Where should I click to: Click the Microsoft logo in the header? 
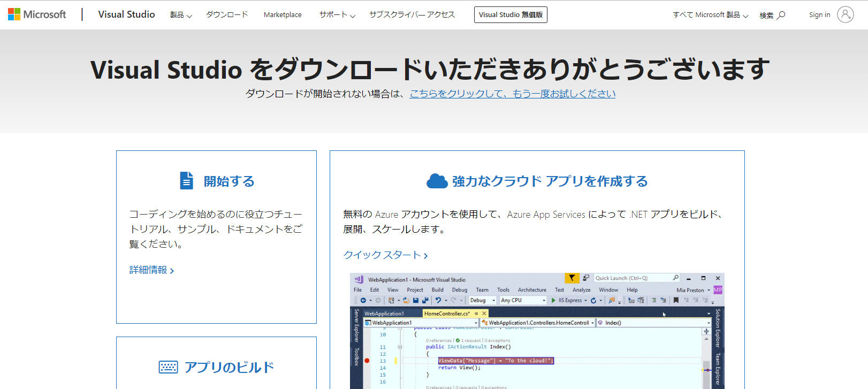pos(36,14)
